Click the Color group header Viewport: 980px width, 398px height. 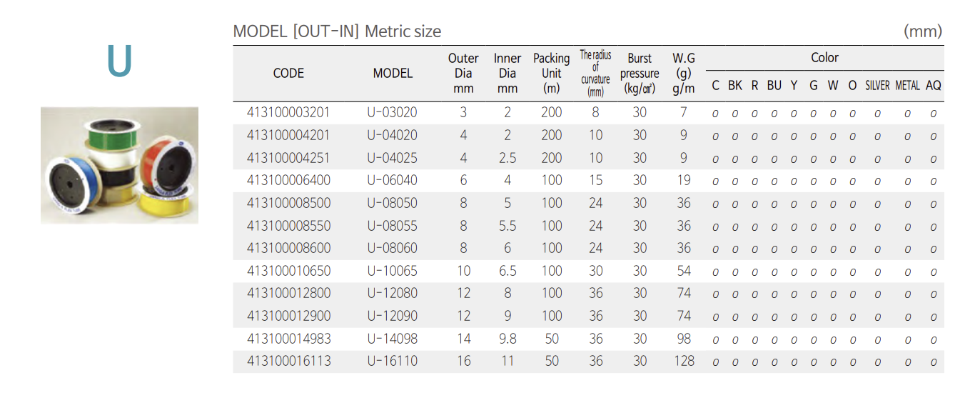click(824, 58)
